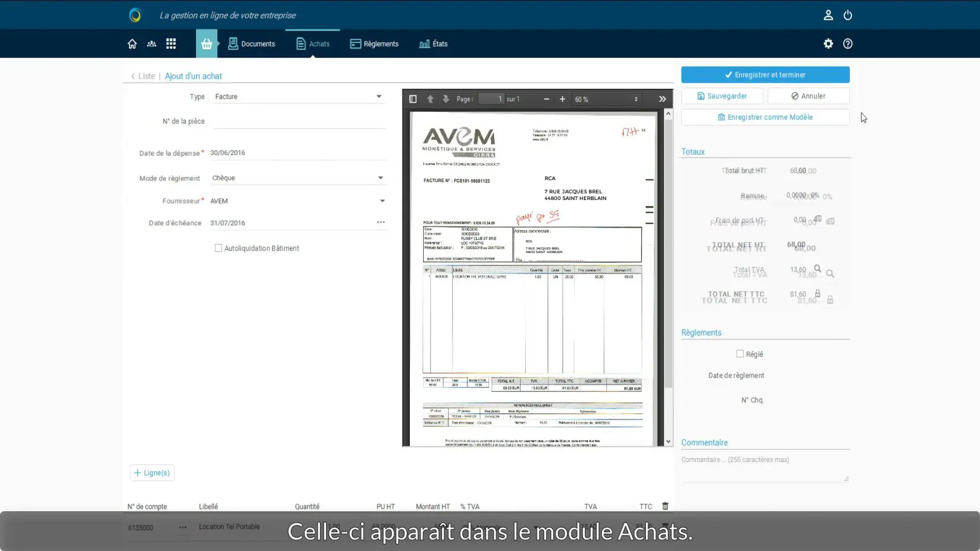The image size is (980, 551).
Task: Click the Total brut HT value 68,00
Action: 798,171
